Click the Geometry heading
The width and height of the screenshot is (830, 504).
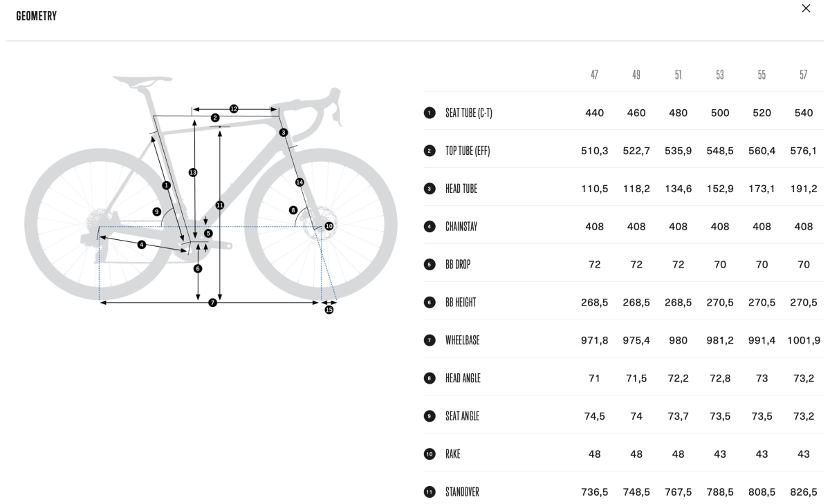click(x=37, y=16)
